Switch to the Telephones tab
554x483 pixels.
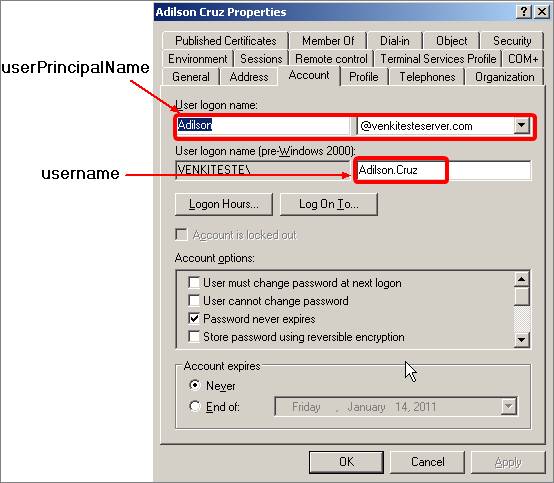tap(427, 77)
